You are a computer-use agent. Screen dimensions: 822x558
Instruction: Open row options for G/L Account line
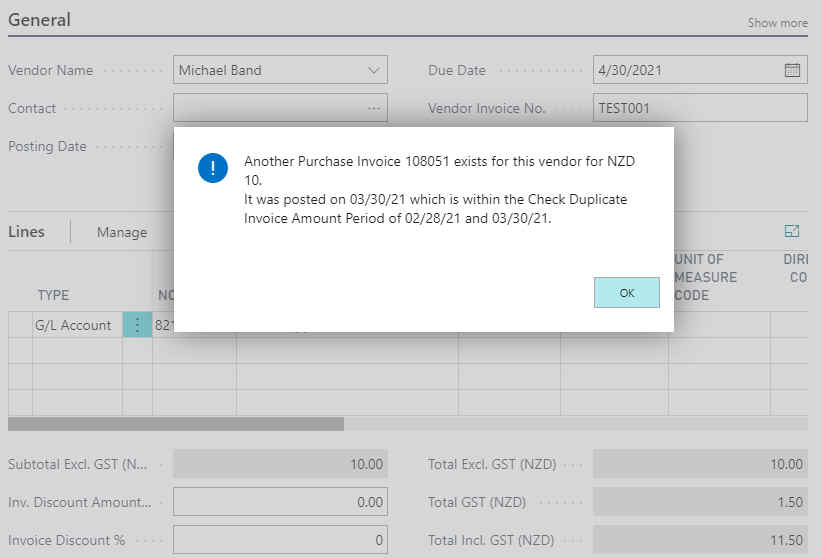[x=137, y=325]
